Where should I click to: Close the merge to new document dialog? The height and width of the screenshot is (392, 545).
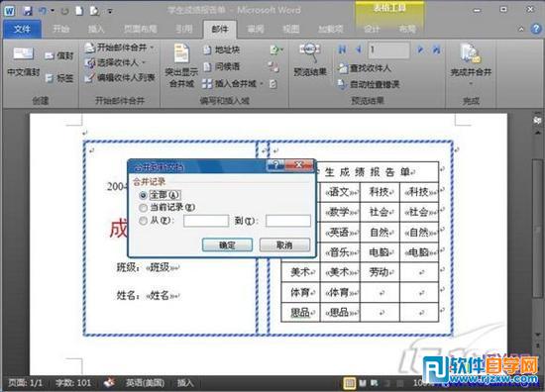coord(299,165)
